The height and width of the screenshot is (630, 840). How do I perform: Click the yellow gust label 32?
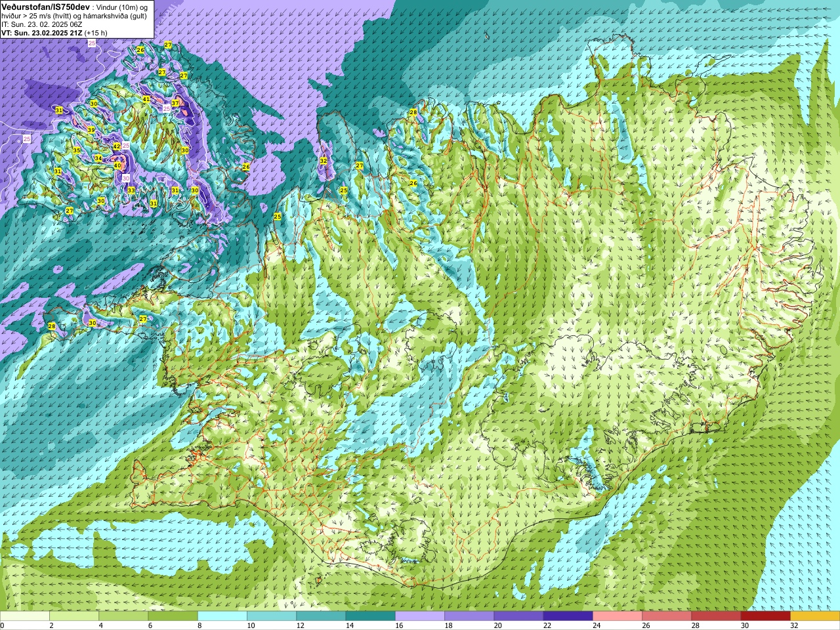coord(324,160)
